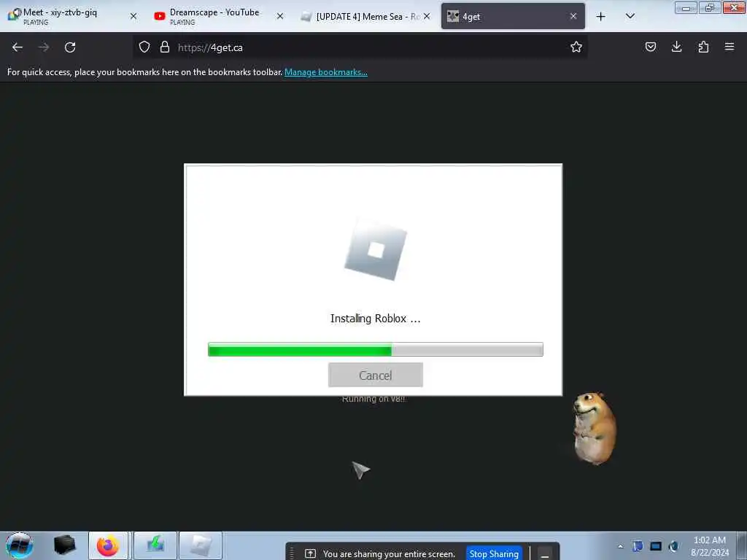The width and height of the screenshot is (747, 560).
Task: Click the Meet favicon on first tab
Action: click(15, 15)
